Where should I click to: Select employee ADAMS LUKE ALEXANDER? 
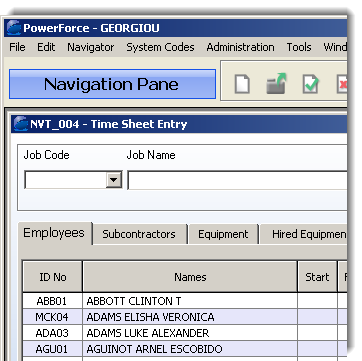(190, 333)
